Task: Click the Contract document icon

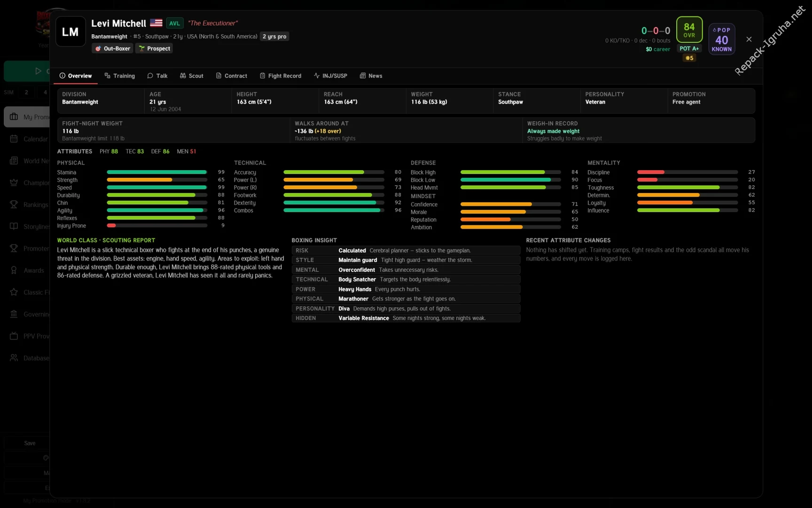Action: (x=219, y=76)
